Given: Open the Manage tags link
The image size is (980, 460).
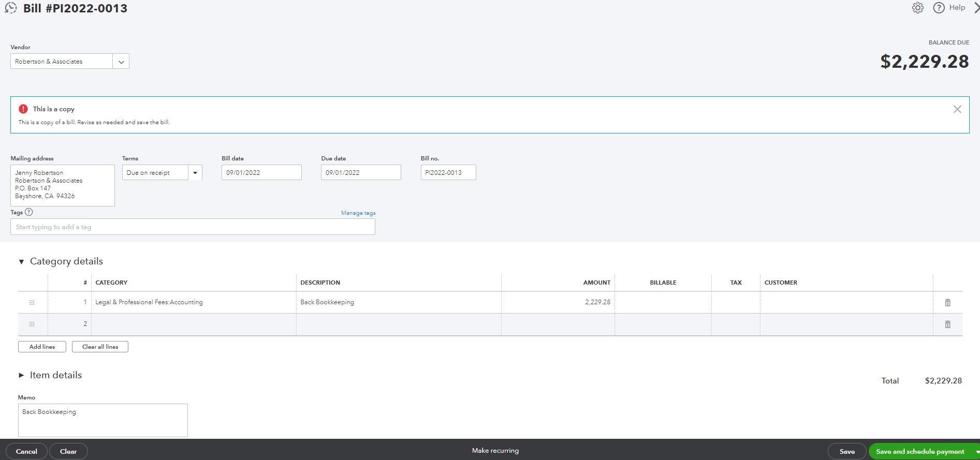Looking at the screenshot, I should click(x=358, y=213).
